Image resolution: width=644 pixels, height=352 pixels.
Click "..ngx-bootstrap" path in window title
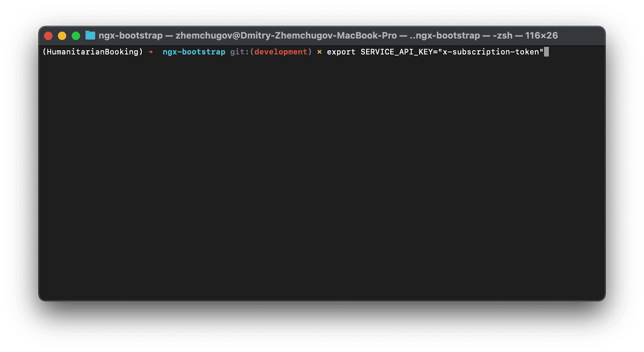[445, 35]
